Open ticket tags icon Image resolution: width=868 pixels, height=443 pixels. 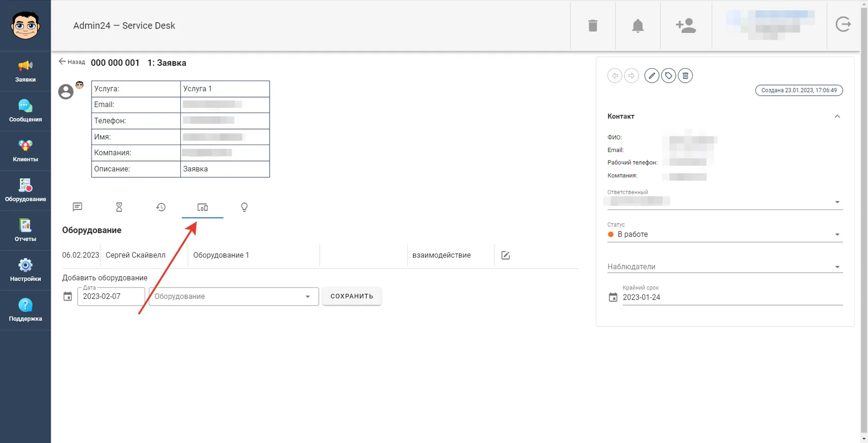point(669,75)
